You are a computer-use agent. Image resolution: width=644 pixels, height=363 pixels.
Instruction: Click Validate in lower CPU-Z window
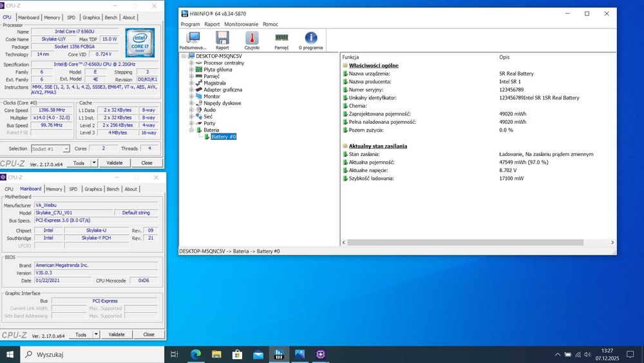117,334
